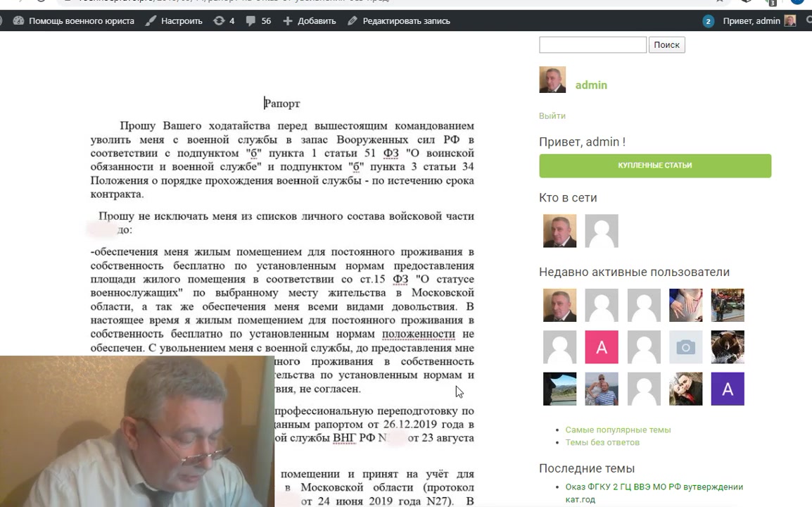
Task: Open the selfie couple user avatar
Action: point(685,389)
